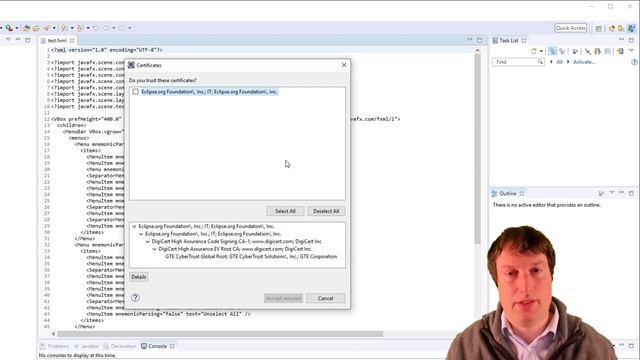
Task: Open the New Task dropdown arrow
Action: click(541, 51)
